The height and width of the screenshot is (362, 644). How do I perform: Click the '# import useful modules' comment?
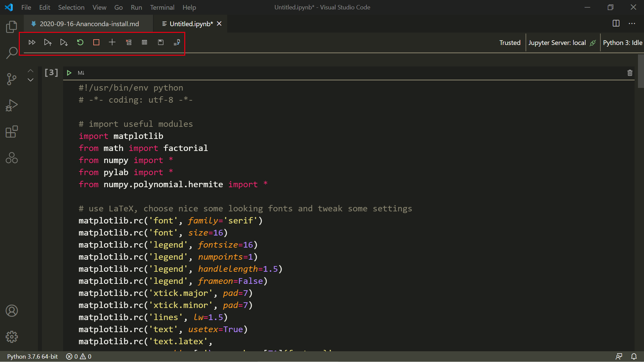click(136, 124)
